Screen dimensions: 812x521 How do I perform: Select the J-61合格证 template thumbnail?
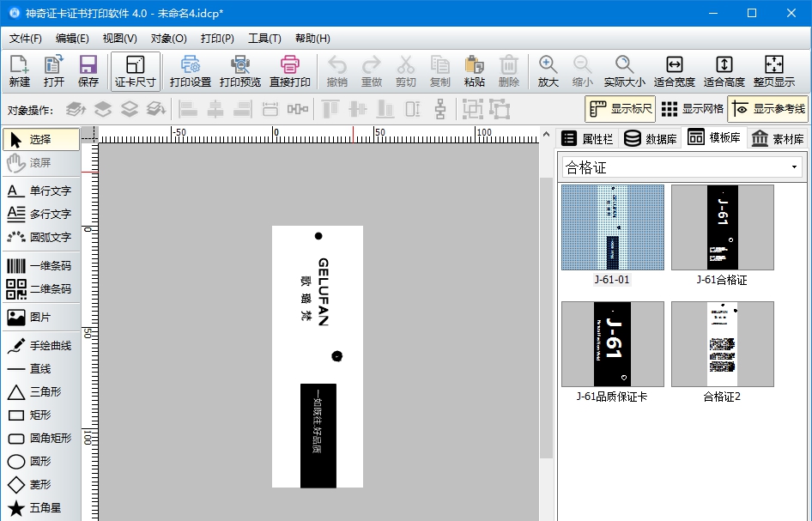722,227
